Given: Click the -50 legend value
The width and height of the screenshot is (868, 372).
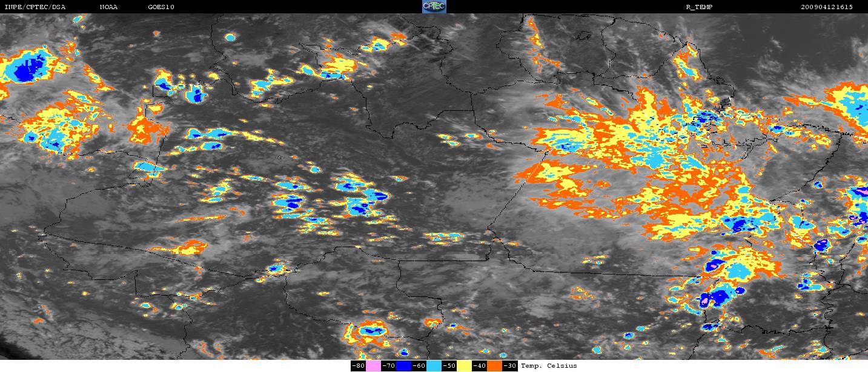Looking at the screenshot, I should (449, 366).
